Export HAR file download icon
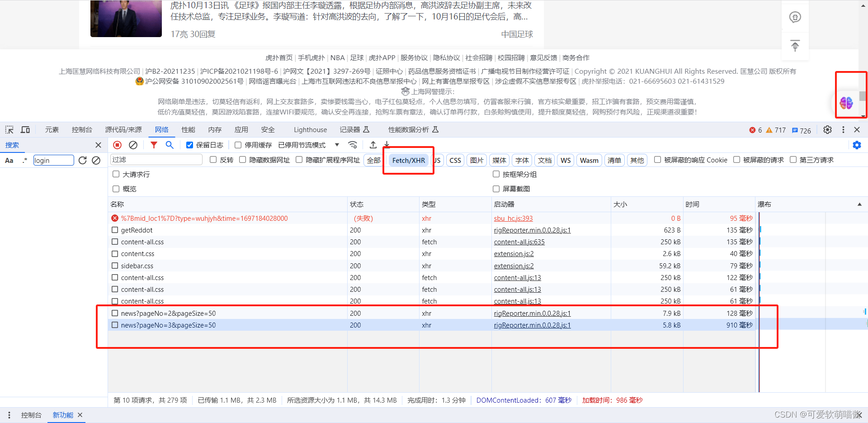Viewport: 868px width, 423px height. point(387,145)
